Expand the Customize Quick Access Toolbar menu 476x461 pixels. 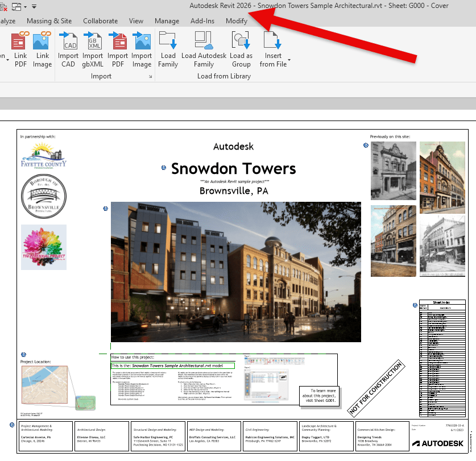pos(34,6)
